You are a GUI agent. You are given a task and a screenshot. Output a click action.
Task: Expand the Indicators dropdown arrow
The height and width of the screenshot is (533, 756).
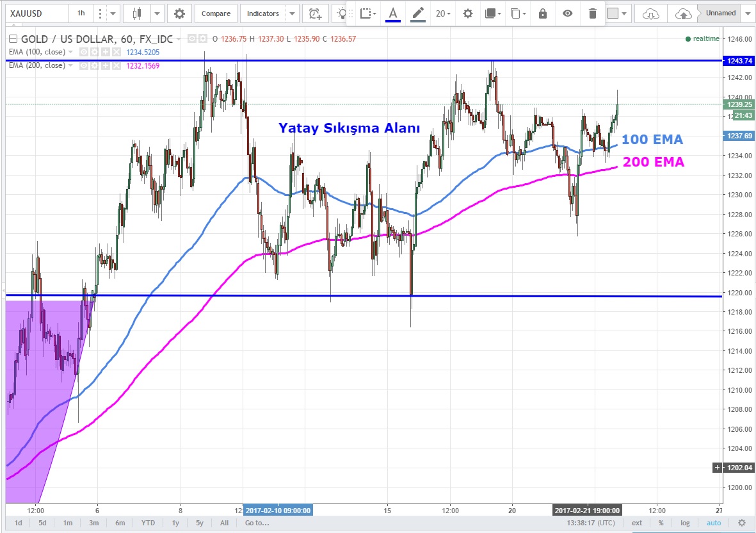[292, 13]
